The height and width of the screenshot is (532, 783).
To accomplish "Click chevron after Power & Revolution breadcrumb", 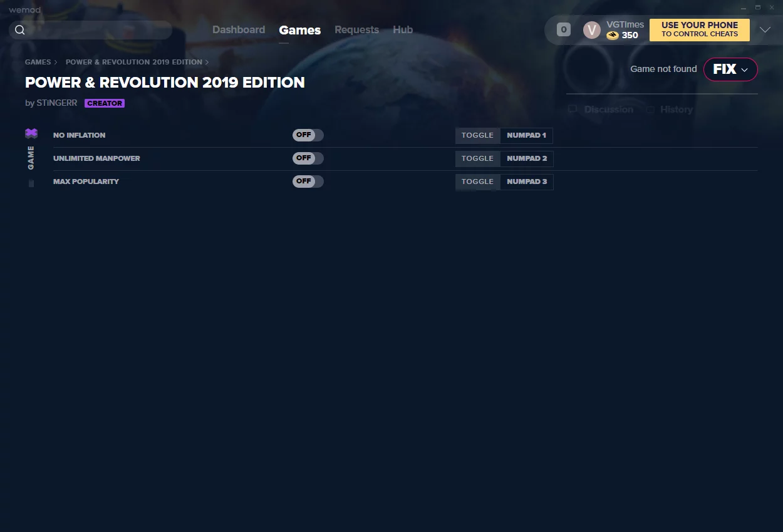I will (207, 63).
